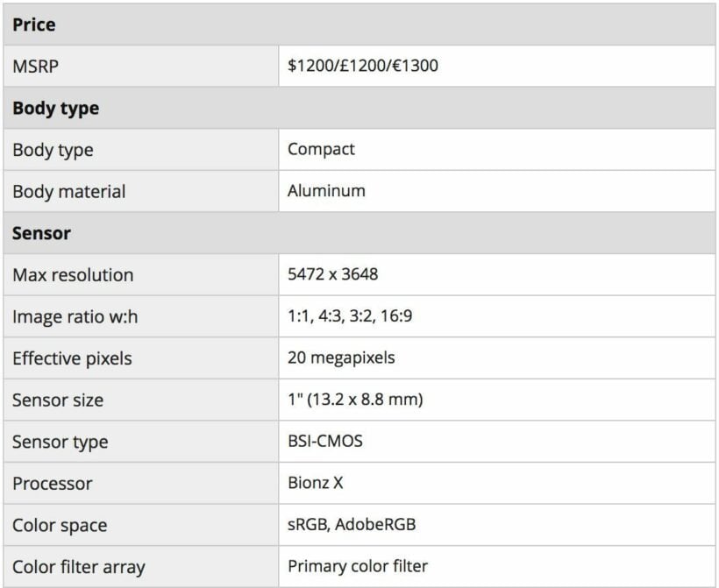This screenshot has width=719, height=588.
Task: Select the 1" (13.2 x 8.8 mm) value
Action: [x=355, y=400]
